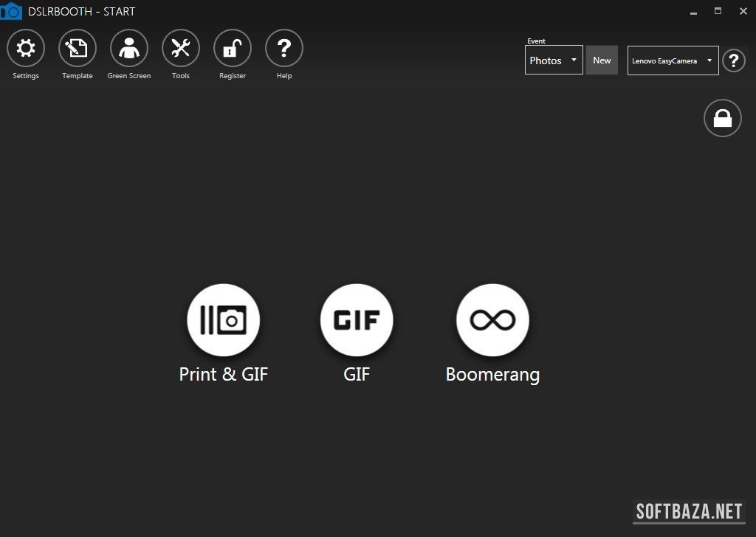The height and width of the screenshot is (537, 756).
Task: Open the Lenovo EasyCamera dropdown
Action: point(673,60)
